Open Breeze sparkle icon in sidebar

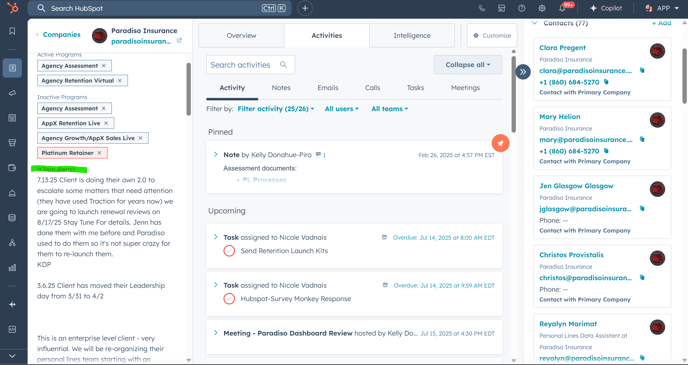point(12,304)
